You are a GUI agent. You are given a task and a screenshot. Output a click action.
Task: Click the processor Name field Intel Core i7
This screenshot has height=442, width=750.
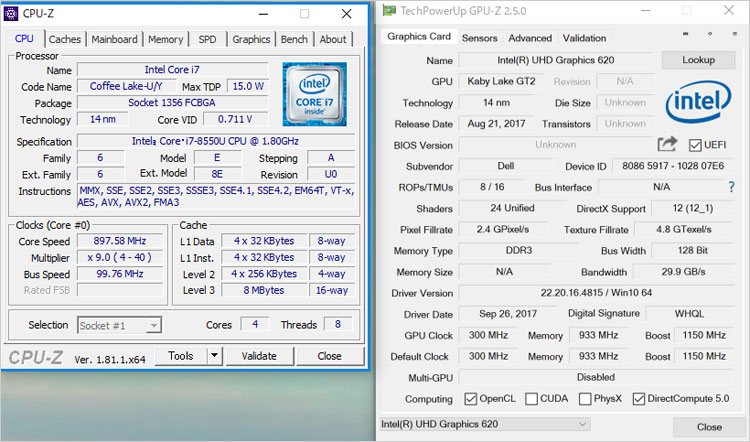point(172,70)
